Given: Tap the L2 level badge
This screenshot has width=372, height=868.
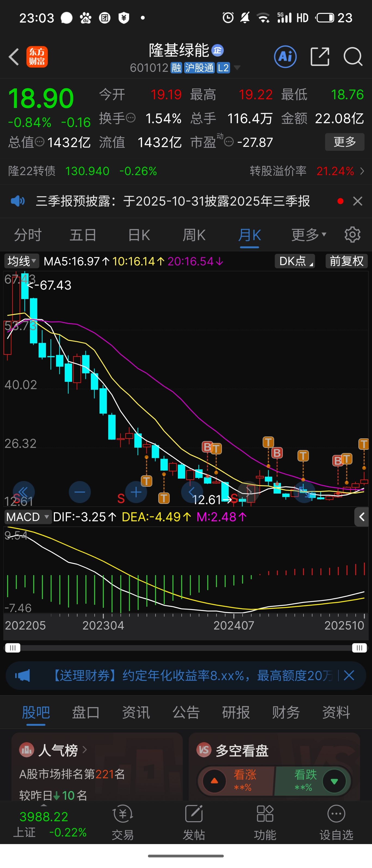Looking at the screenshot, I should pos(223,68).
